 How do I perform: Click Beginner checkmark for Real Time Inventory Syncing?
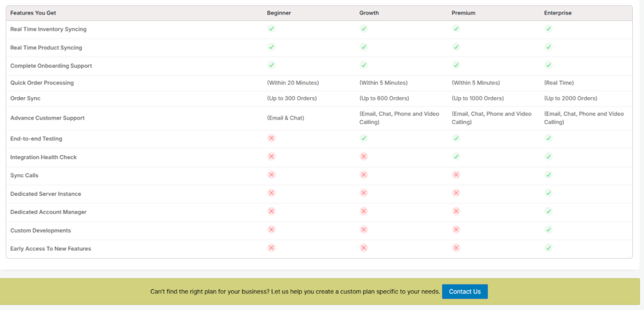[x=271, y=29]
